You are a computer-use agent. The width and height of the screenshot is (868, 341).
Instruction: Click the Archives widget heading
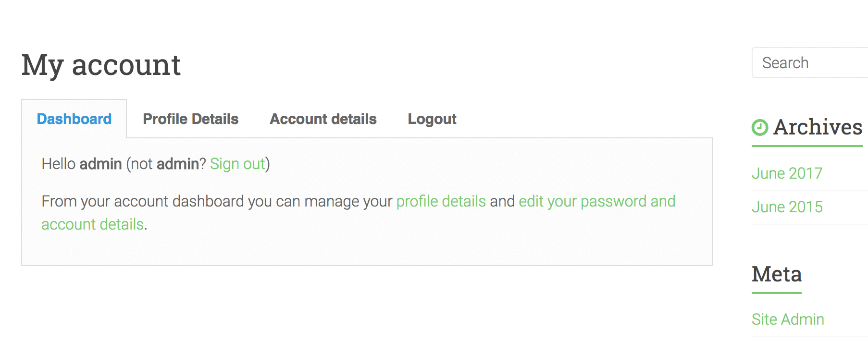click(818, 127)
